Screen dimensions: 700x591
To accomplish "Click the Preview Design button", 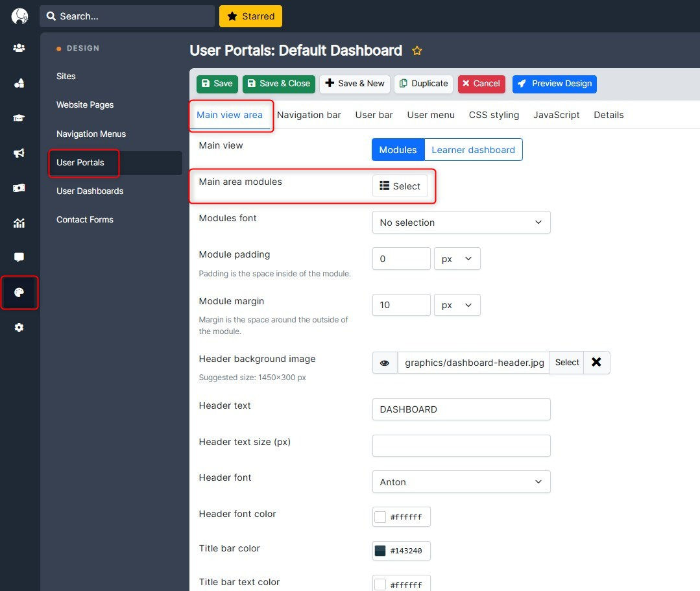I will coord(555,84).
